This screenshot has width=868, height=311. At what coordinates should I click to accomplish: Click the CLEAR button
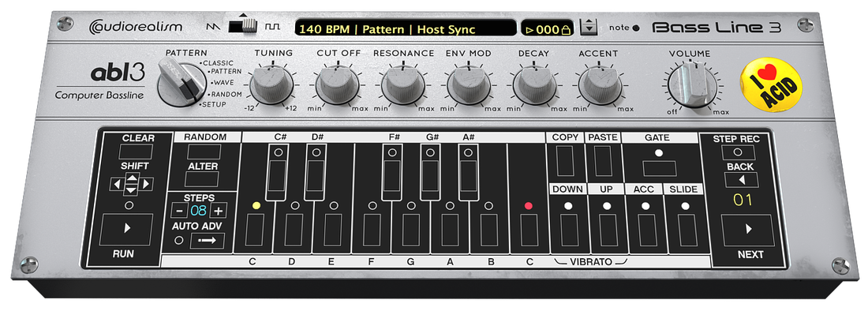point(131,152)
